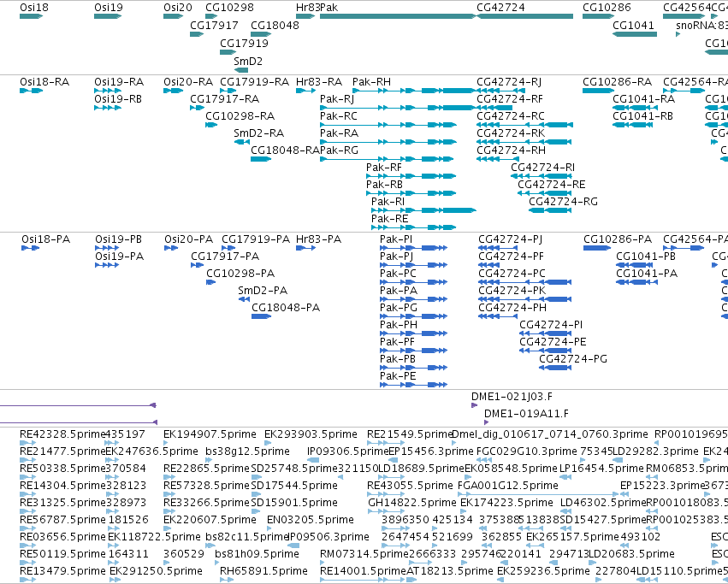Select the CG42724-RG transcript
The image size is (728, 584).
[x=550, y=210]
